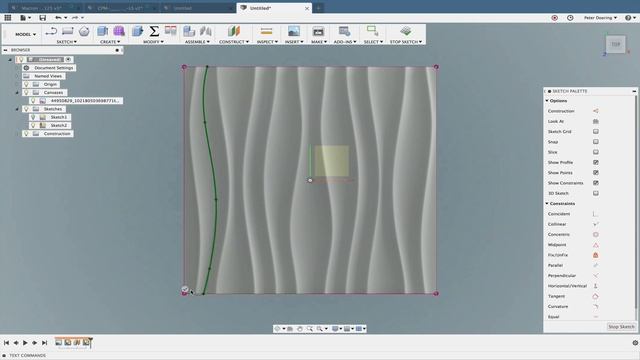Viewport: 640px width, 360px height.
Task: Toggle the Sketch1 visibility lightbulb
Action: (x=33, y=117)
